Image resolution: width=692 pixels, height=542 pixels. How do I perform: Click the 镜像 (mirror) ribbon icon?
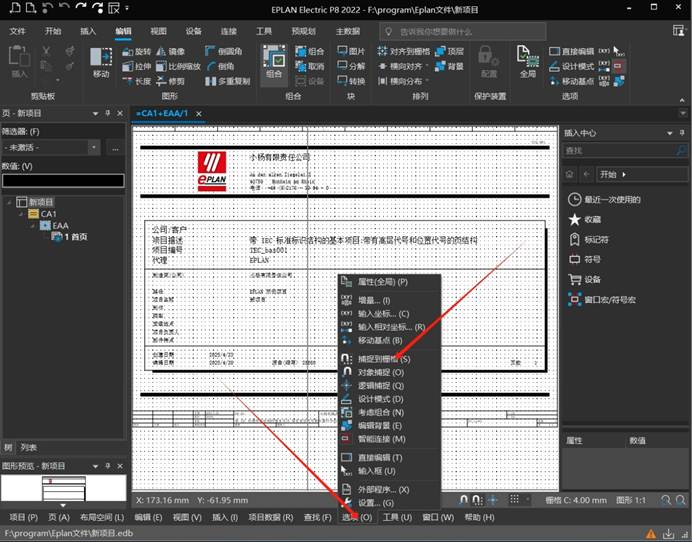point(171,52)
